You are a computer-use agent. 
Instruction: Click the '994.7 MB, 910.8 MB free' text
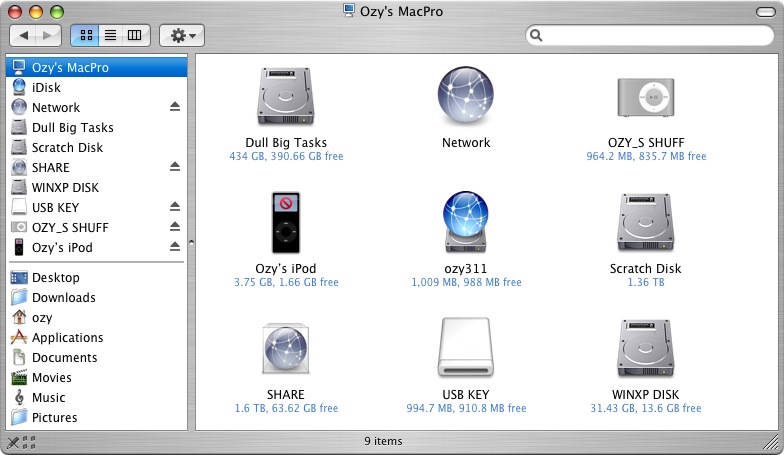coord(466,408)
